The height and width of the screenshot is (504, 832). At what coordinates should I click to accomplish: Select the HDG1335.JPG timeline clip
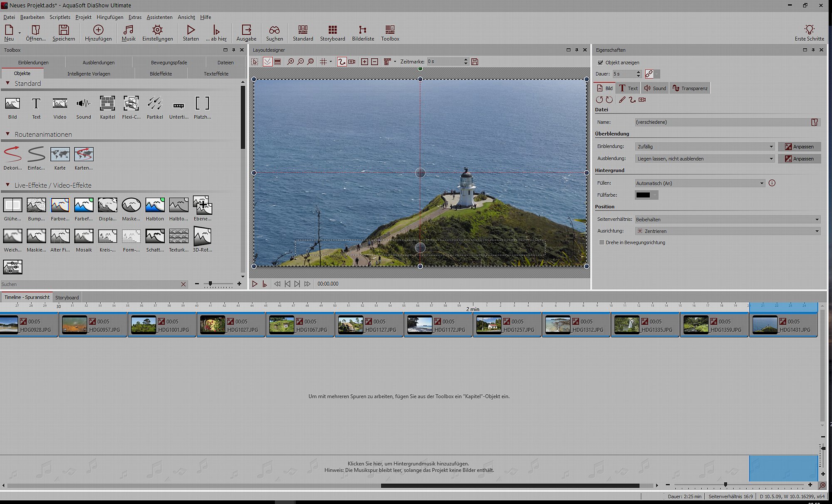[645, 325]
